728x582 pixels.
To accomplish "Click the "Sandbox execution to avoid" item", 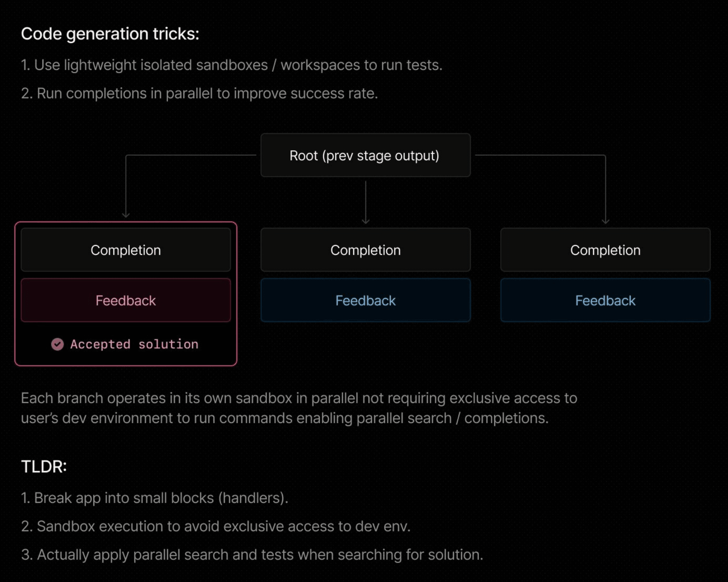I will coord(216,526).
